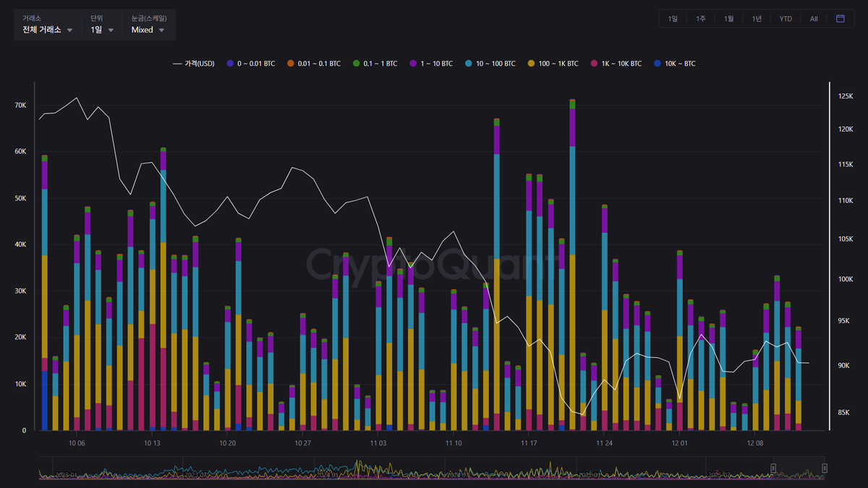Viewport: 868px width, 488px height.
Task: Toggle the 0.1 ~ 1 BTC series
Action: tap(374, 64)
